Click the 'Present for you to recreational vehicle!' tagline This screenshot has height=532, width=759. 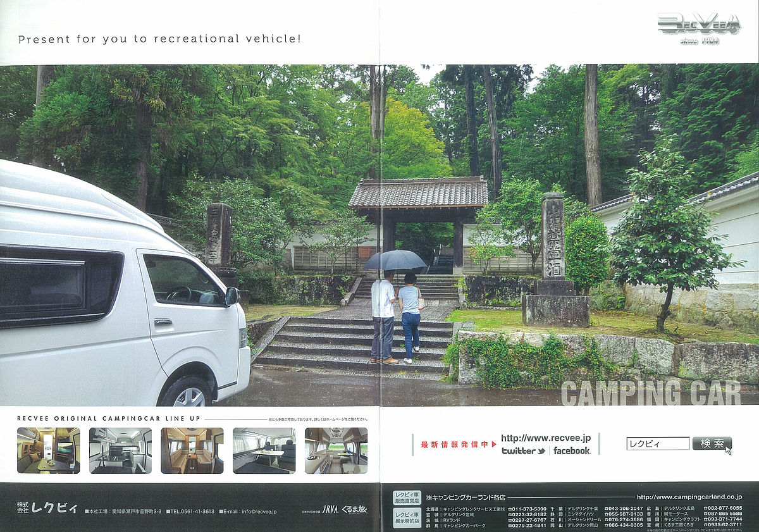point(159,39)
